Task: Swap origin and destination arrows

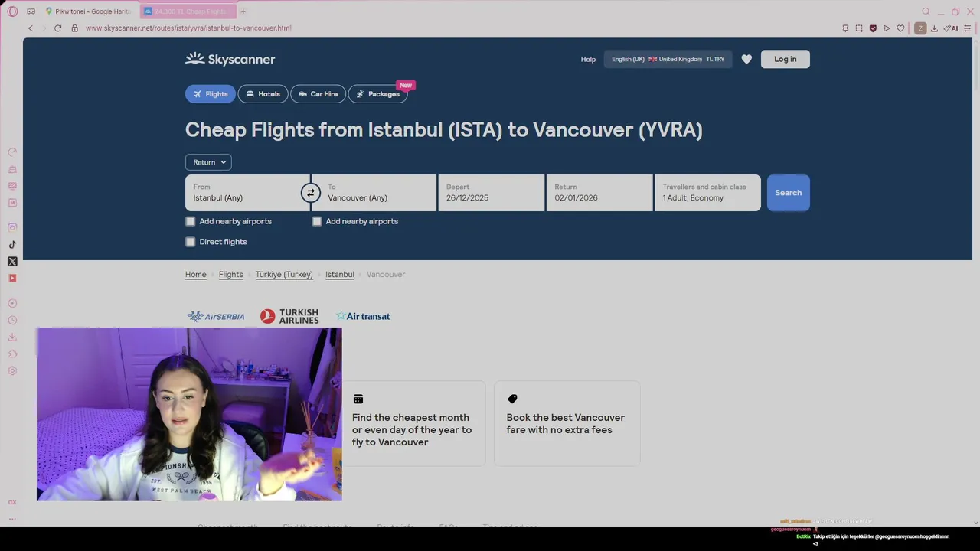Action: click(x=310, y=193)
